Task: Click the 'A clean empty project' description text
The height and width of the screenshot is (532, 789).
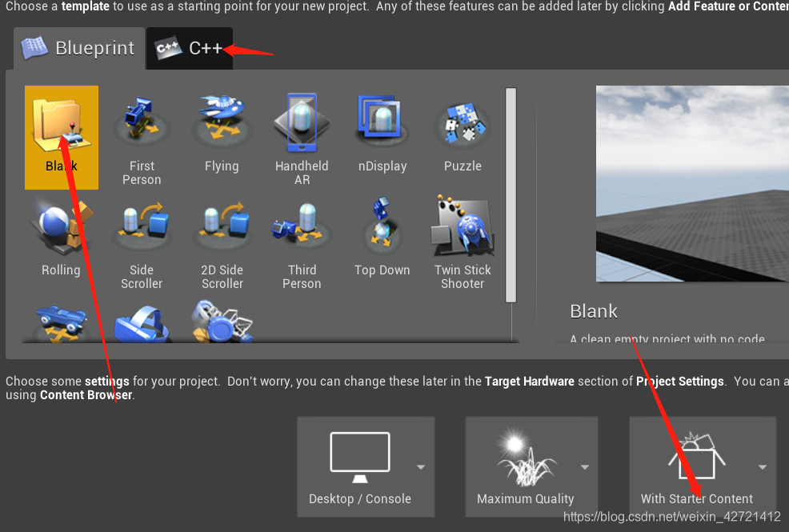Action: [x=667, y=338]
